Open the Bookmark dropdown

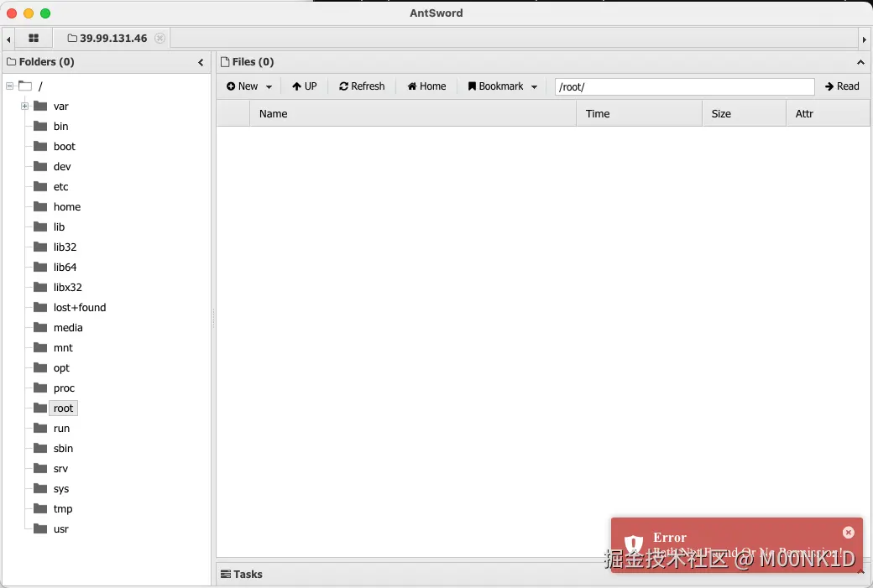[x=503, y=86]
